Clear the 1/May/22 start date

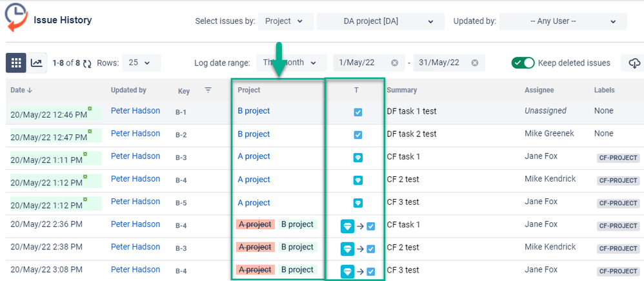(x=394, y=63)
